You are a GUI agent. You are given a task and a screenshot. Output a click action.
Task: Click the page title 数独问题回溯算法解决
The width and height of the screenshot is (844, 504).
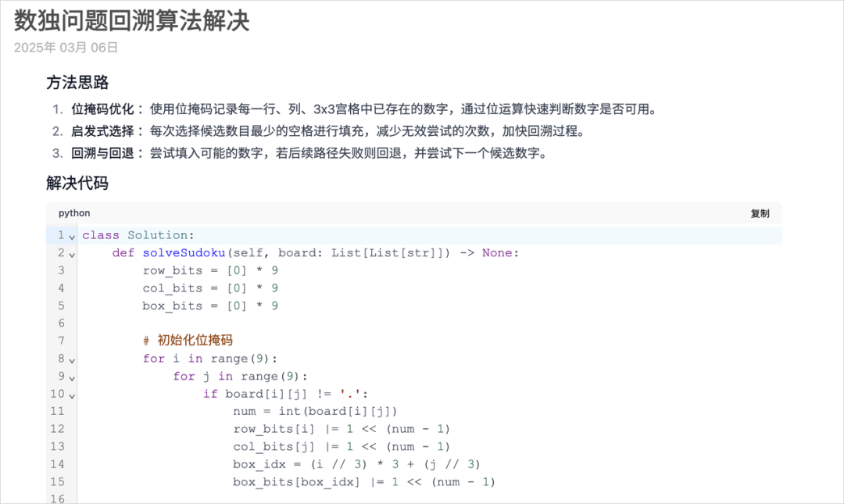tap(132, 21)
